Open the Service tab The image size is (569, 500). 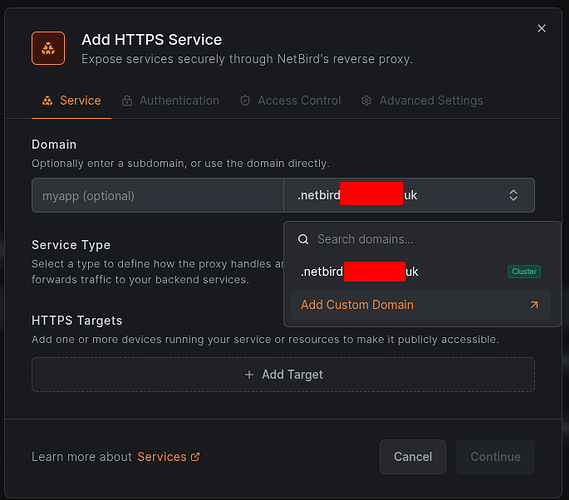71,101
